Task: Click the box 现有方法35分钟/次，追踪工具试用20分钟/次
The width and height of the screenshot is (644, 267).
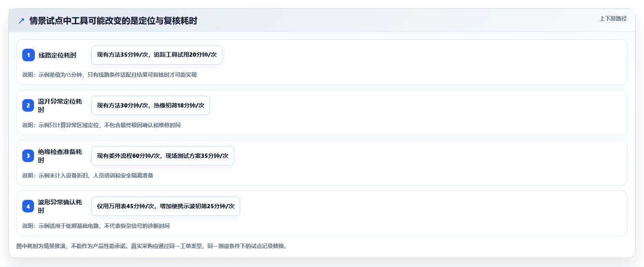Action: pos(157,55)
